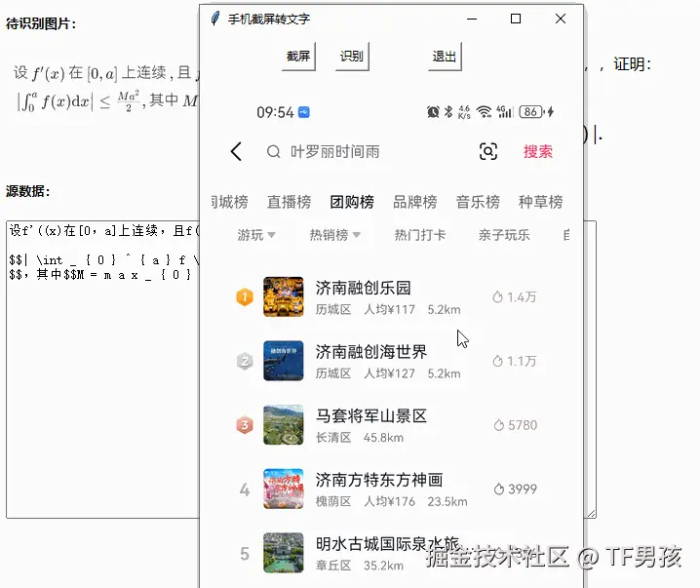700x588 pixels.
Task: Click 人均¥176 price text
Action: coord(389,501)
